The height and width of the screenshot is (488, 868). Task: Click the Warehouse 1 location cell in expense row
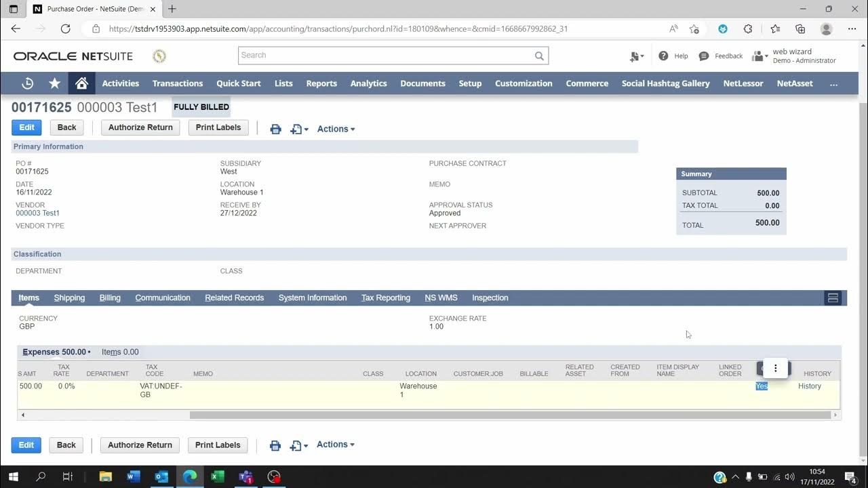418,390
